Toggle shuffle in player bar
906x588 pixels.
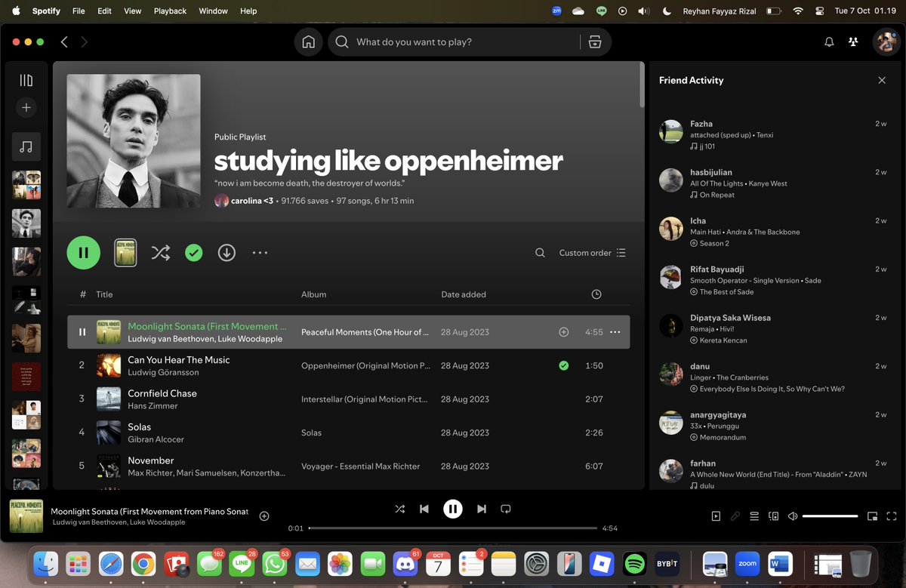point(399,509)
